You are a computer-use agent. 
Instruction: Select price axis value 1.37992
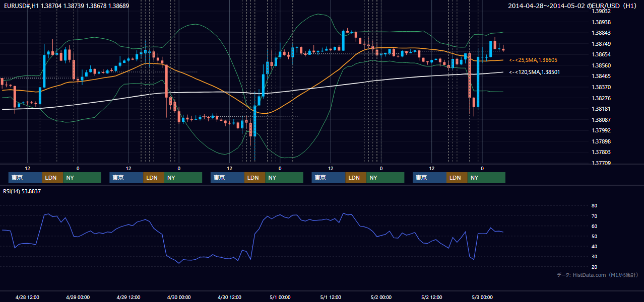(601, 130)
